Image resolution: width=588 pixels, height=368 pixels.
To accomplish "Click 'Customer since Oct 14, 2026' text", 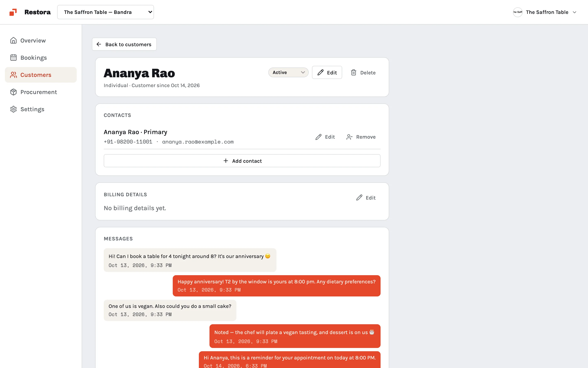I will click(x=166, y=85).
